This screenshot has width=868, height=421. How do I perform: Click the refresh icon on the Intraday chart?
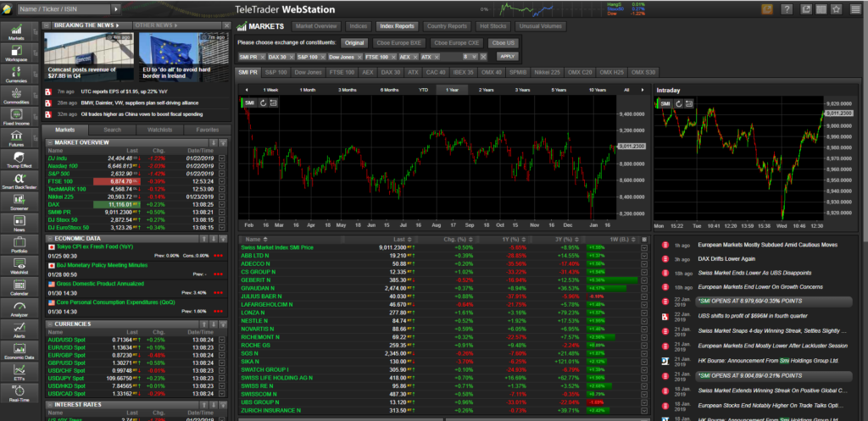click(679, 103)
